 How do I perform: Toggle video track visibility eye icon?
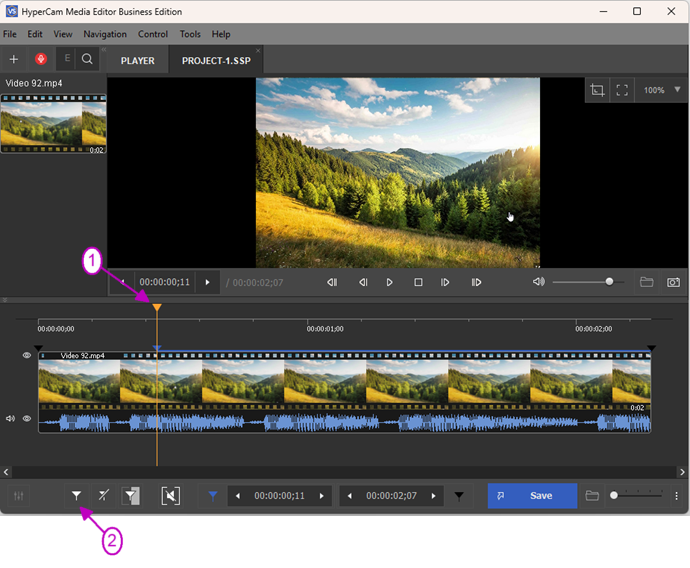coord(27,356)
